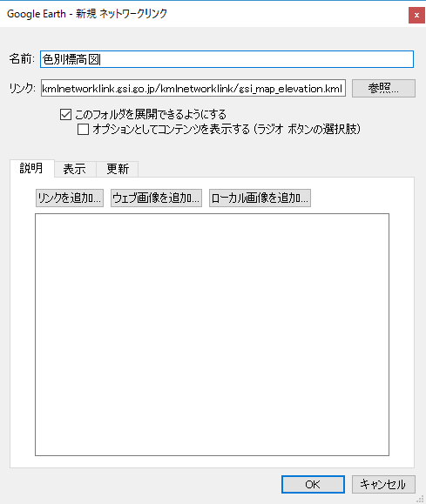Click the Google Earth dialog title bar
The width and height of the screenshot is (426, 504).
205,14
